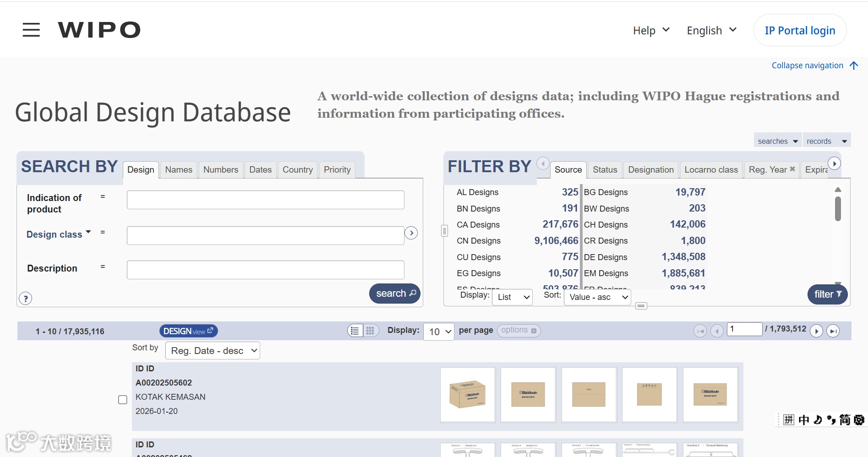Open the Help dropdown menu

click(651, 31)
